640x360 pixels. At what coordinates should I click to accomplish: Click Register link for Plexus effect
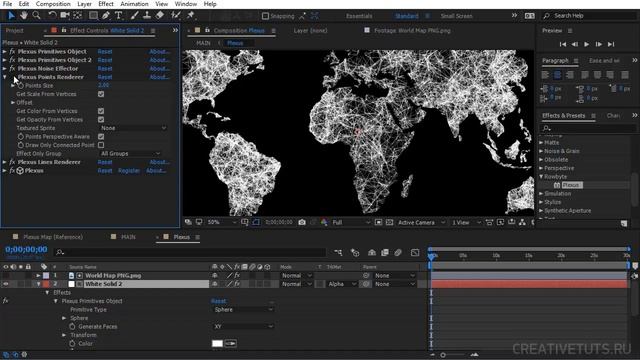[129, 171]
